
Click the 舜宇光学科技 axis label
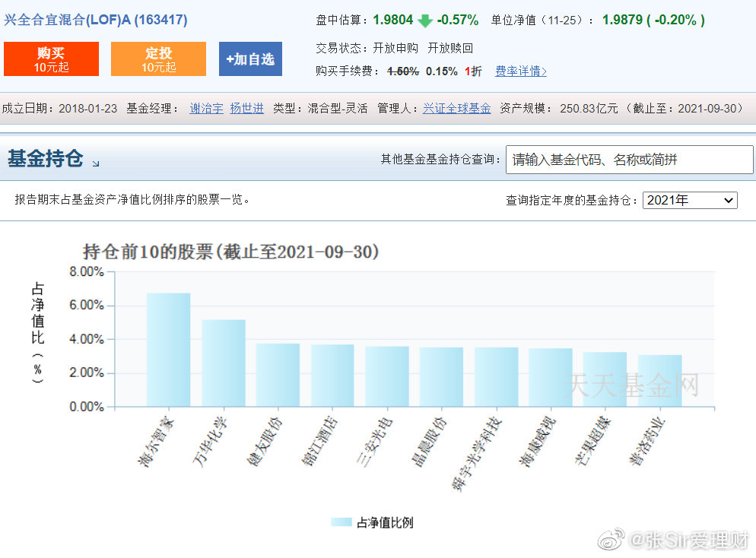(478, 454)
